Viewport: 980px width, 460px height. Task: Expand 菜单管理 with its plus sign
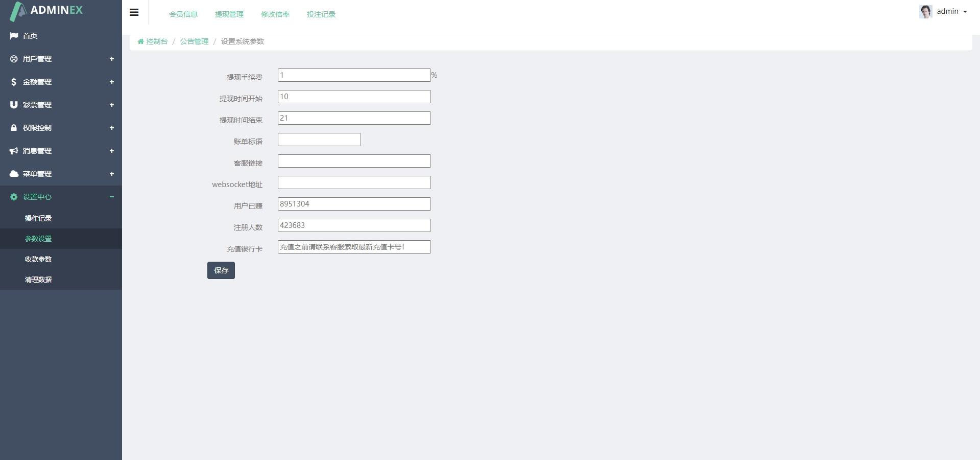[x=111, y=174]
